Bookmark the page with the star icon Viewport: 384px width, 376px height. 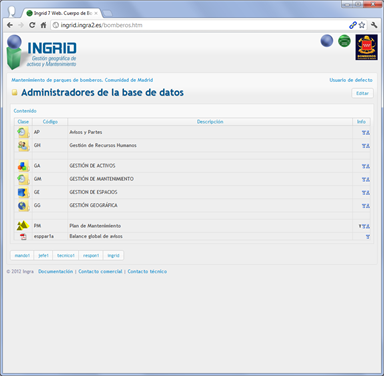[x=362, y=25]
